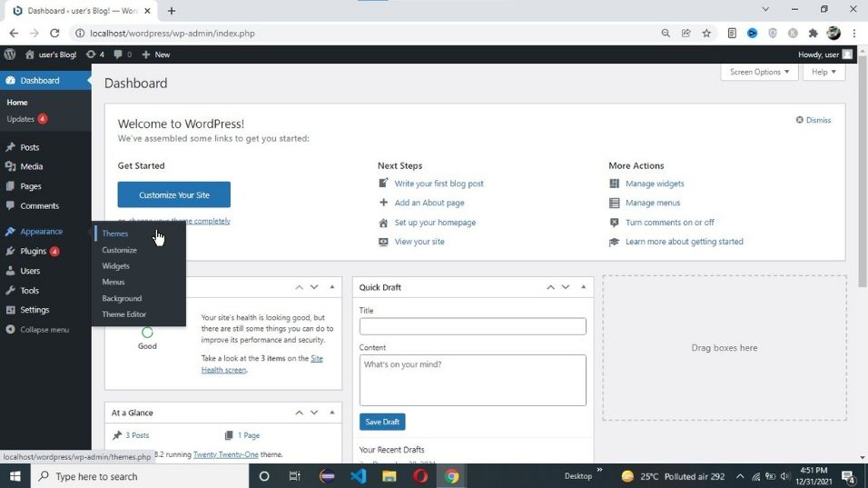Click Write your first blog post
This screenshot has width=868, height=488.
(x=439, y=184)
